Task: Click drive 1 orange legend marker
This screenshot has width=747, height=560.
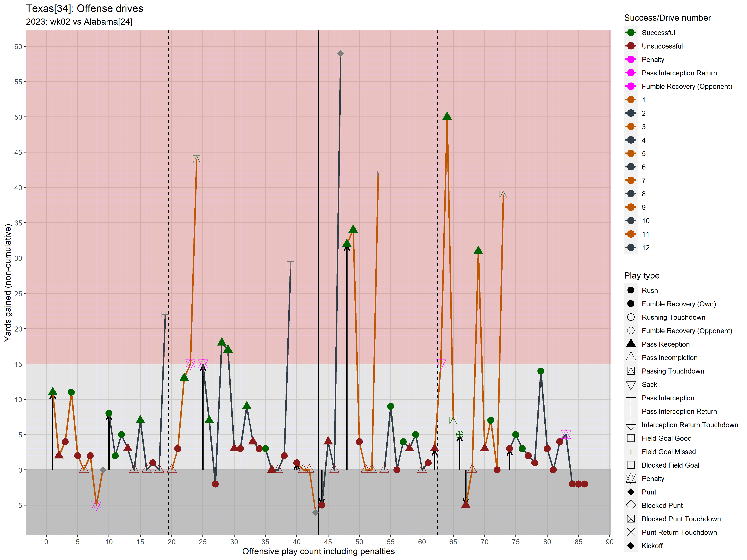Action: click(x=630, y=99)
